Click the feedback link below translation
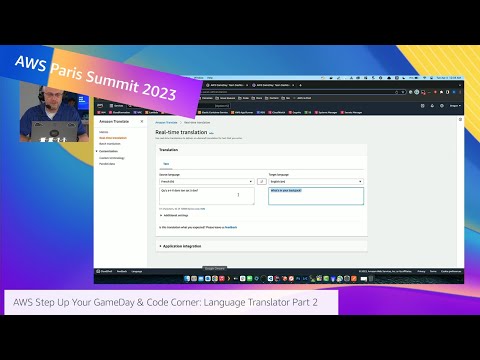Viewport: 480px width, 360px height. click(231, 227)
